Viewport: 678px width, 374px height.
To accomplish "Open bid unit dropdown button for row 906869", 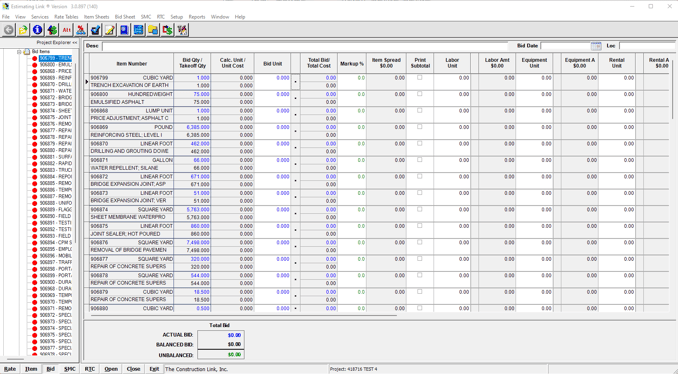I will (295, 131).
